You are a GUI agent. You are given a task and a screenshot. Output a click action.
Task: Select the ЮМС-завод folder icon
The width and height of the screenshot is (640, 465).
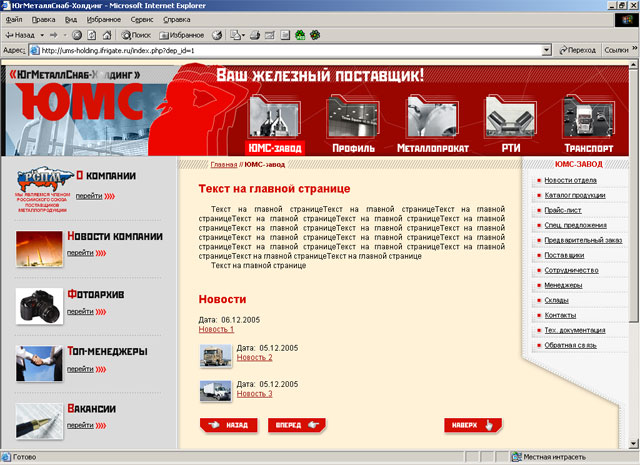click(275, 117)
